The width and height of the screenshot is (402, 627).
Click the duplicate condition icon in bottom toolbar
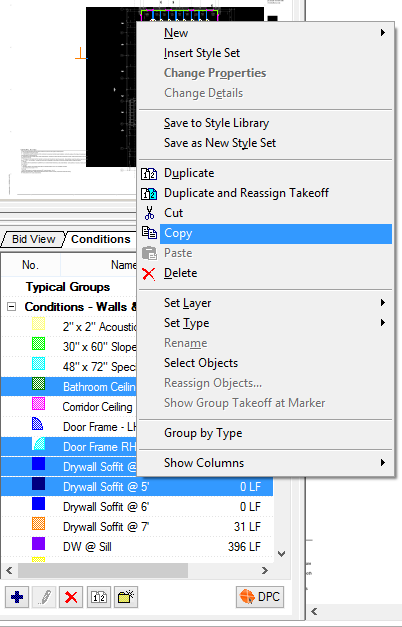coord(99,597)
